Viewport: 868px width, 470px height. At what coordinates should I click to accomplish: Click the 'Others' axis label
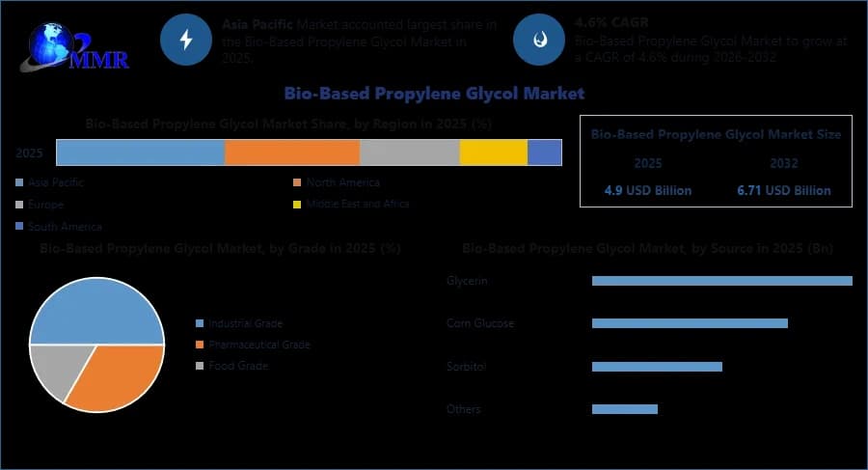tap(464, 409)
